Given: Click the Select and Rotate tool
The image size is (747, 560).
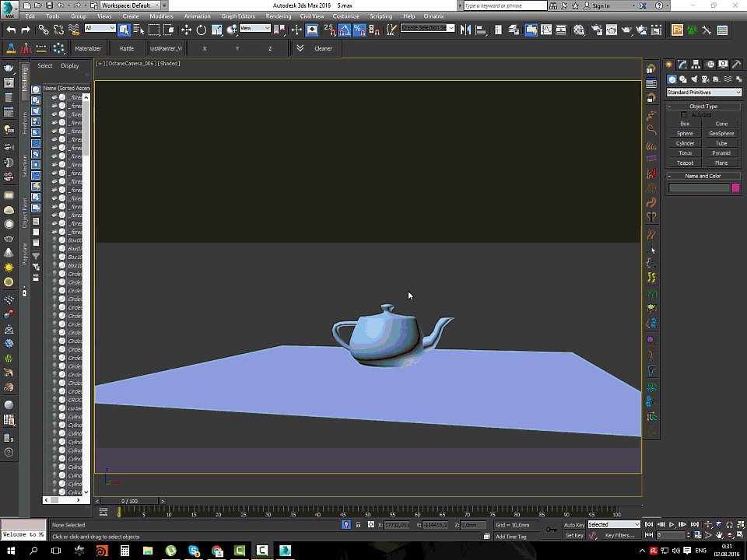Looking at the screenshot, I should click(201, 30).
